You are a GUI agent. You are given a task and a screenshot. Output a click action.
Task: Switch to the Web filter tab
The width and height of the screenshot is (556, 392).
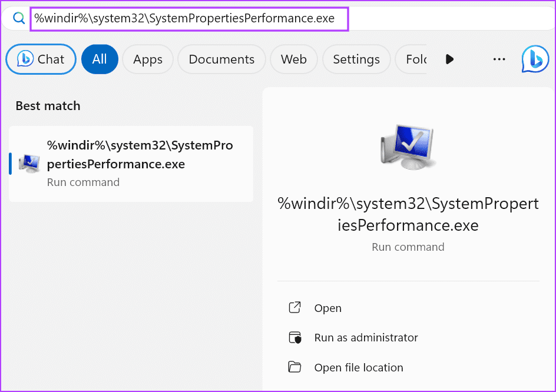pyautogui.click(x=293, y=59)
